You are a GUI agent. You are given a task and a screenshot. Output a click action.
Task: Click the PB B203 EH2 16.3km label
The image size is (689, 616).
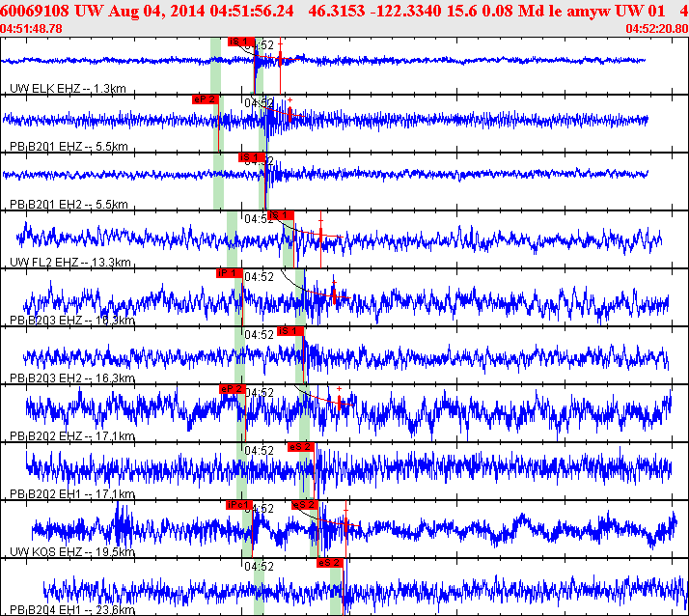point(71,378)
